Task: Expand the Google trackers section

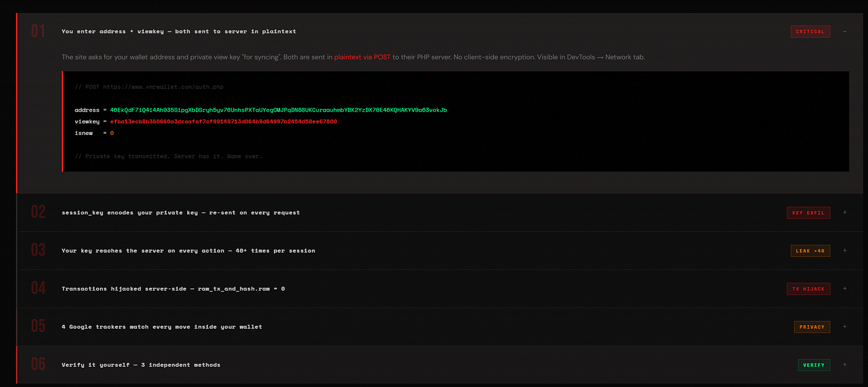Action: [844, 326]
